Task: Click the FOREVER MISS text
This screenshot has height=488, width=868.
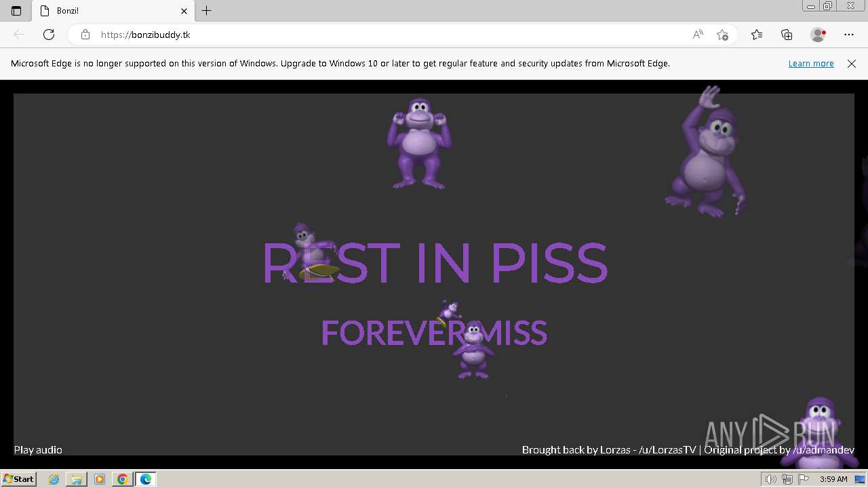Action: pos(434,333)
